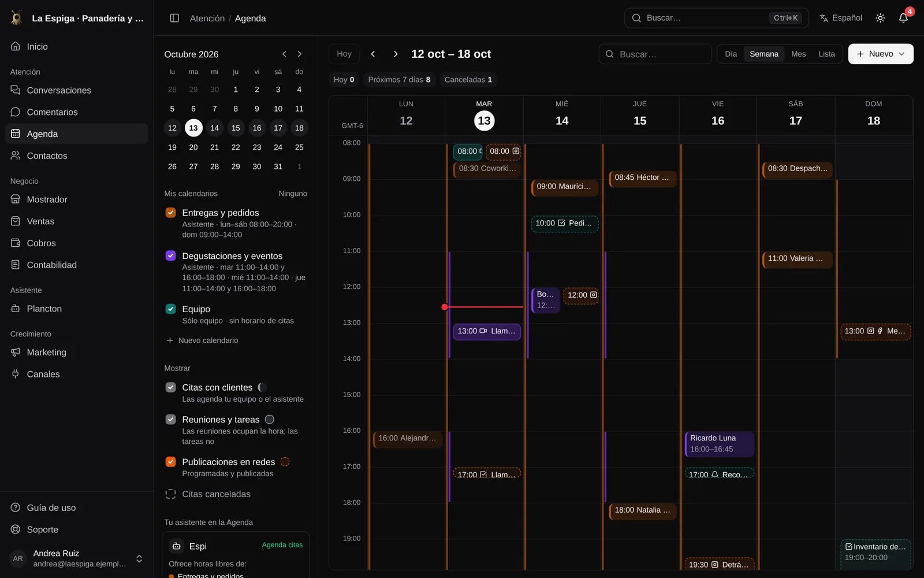The image size is (924, 578).
Task: Open the Plancton assistant
Action: pos(76,309)
